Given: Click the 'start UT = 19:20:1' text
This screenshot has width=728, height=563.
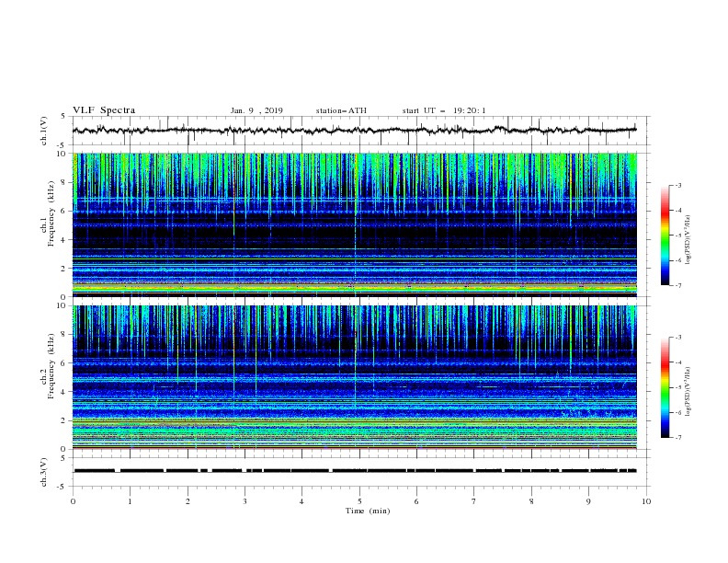Looking at the screenshot, I should [x=444, y=110].
